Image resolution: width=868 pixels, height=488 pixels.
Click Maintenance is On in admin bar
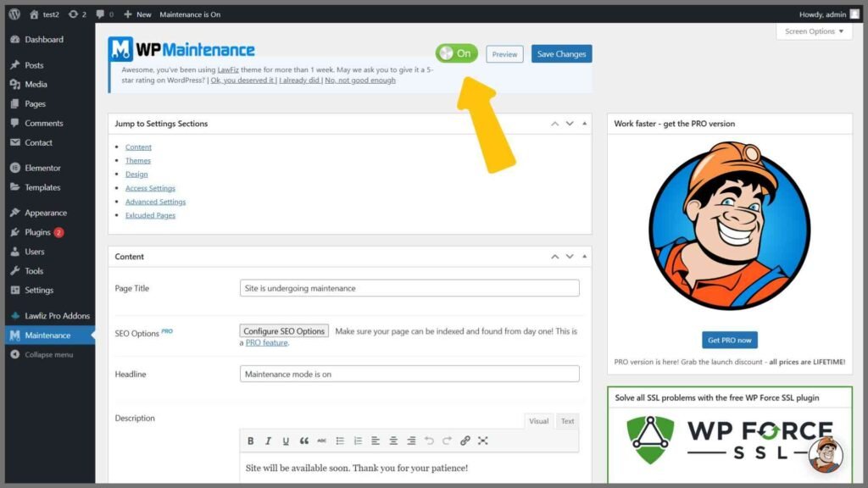tap(190, 14)
